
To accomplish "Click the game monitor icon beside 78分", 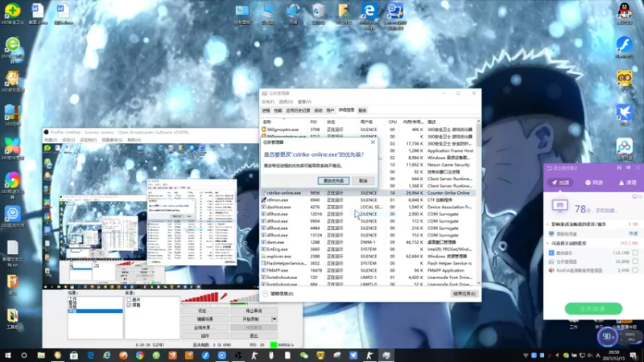I will point(559,205).
